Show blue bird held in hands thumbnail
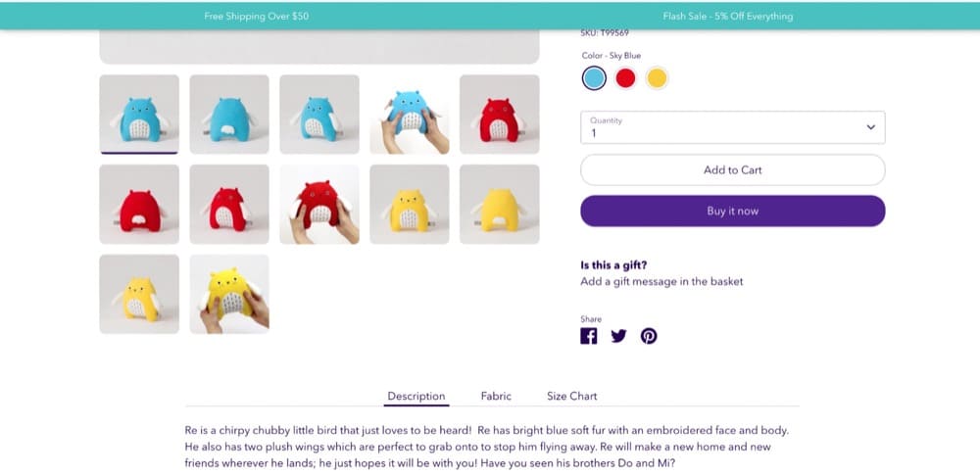 (x=410, y=115)
